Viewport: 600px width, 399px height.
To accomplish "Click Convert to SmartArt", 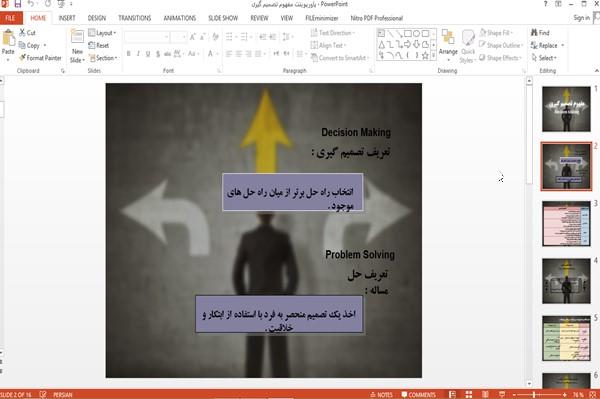I will [340, 58].
